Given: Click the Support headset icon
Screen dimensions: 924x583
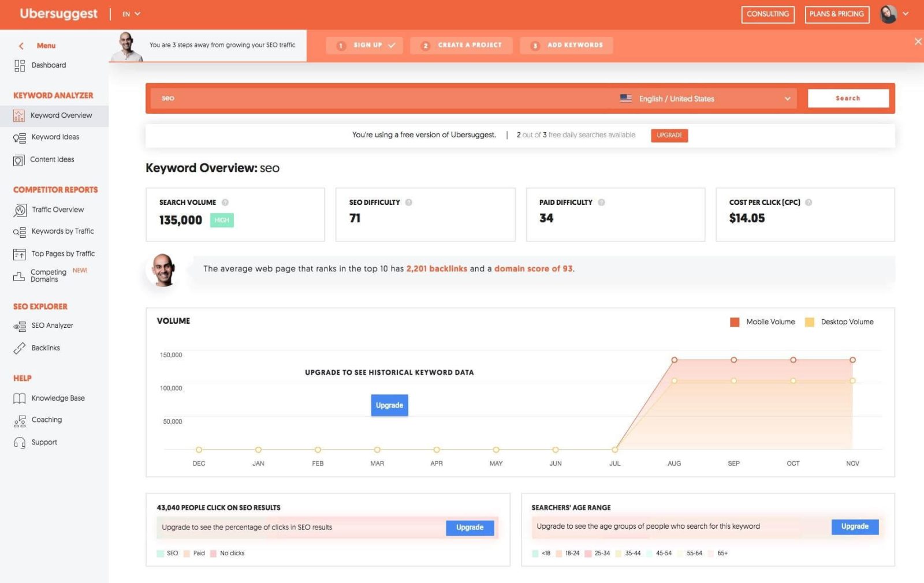Looking at the screenshot, I should tap(20, 443).
